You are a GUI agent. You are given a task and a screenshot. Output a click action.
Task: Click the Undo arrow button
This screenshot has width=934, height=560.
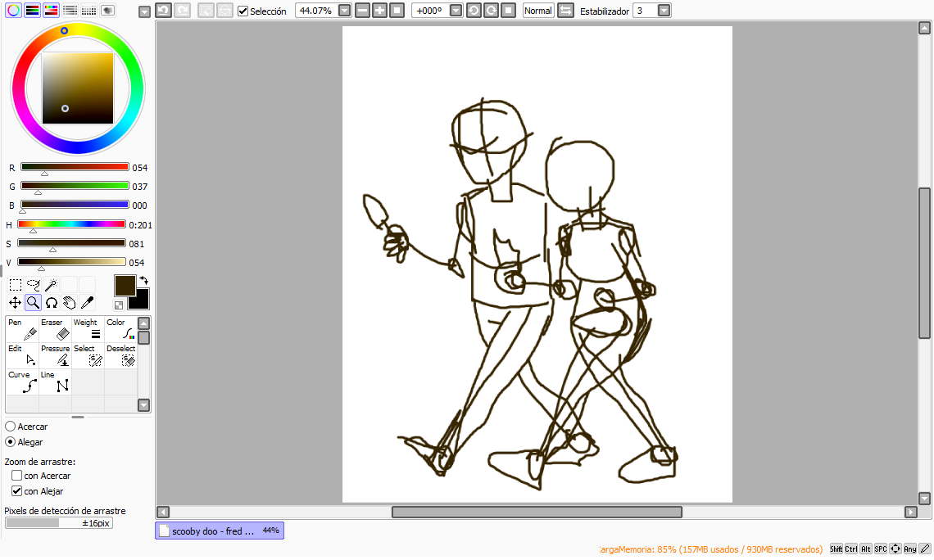(163, 10)
